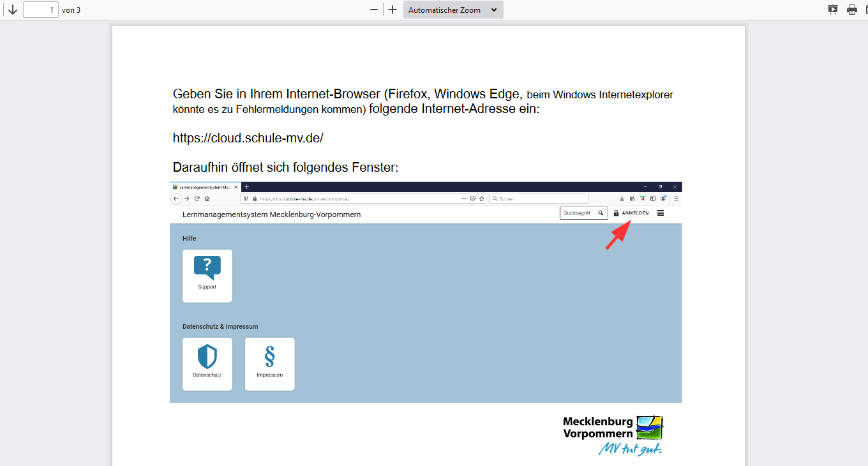Zoom in using the plus button
The image size is (868, 466).
pyautogui.click(x=393, y=10)
